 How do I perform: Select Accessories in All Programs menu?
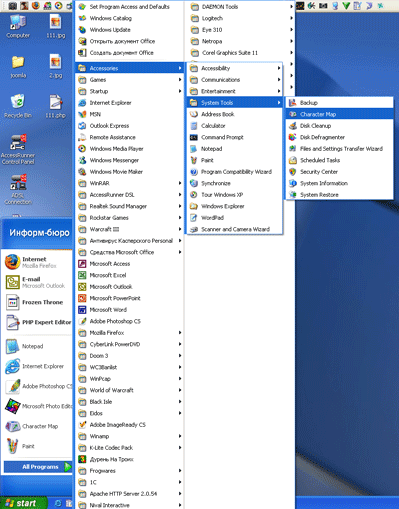[x=130, y=68]
